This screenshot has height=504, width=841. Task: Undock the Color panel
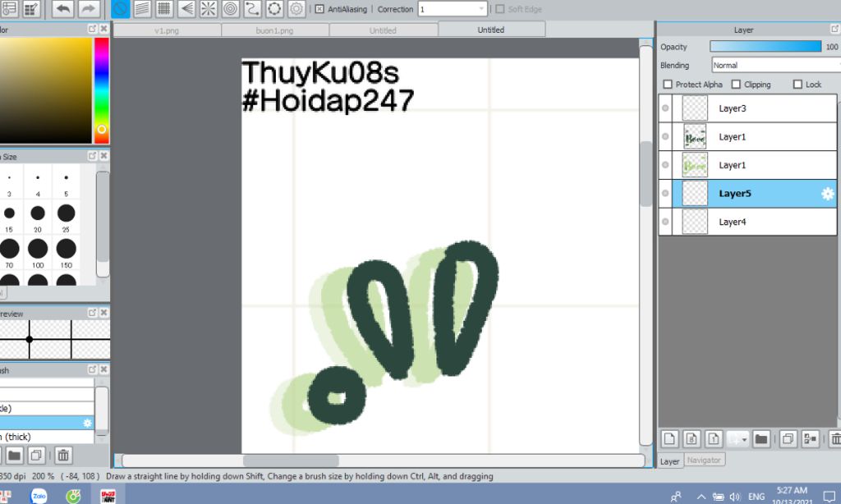click(92, 29)
